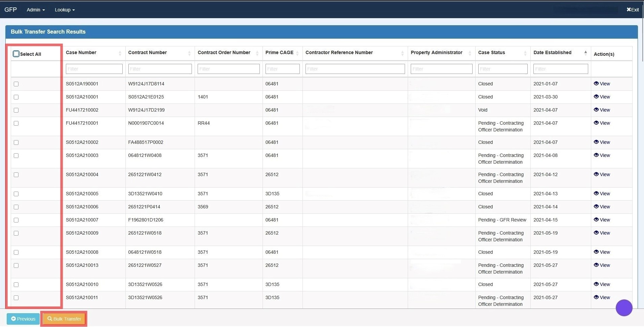Click the orange circular indicator at bottom right
The width and height of the screenshot is (644, 327).
coord(624,308)
